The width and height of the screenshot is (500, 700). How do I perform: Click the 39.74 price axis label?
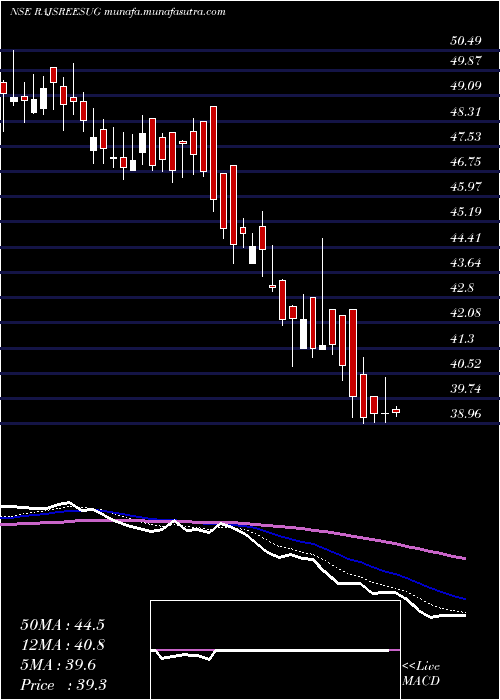tap(466, 389)
